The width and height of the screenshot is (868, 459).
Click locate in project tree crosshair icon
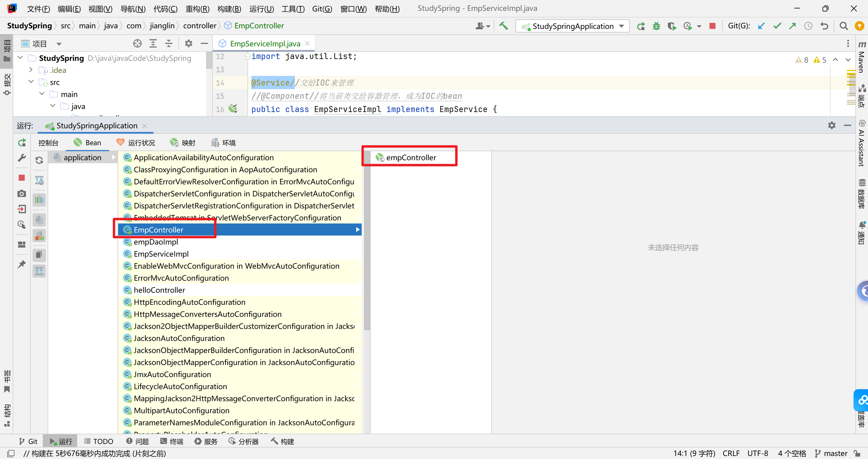[x=137, y=43]
